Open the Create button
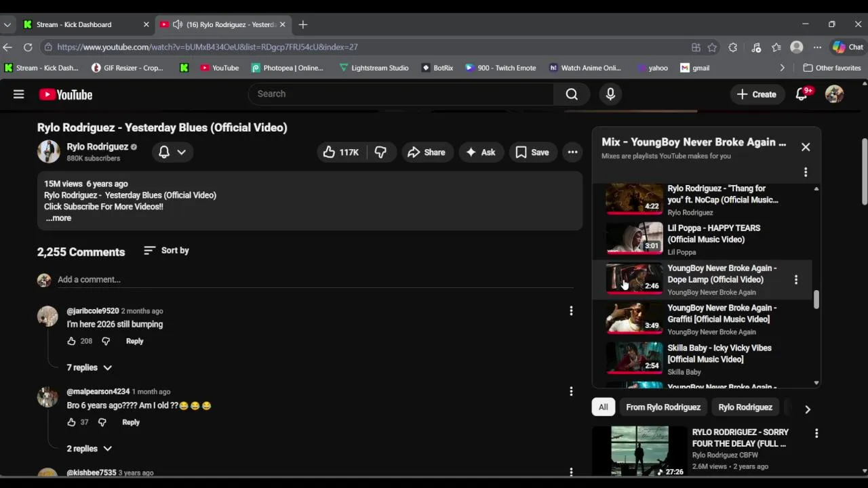The image size is (868, 488). point(757,94)
